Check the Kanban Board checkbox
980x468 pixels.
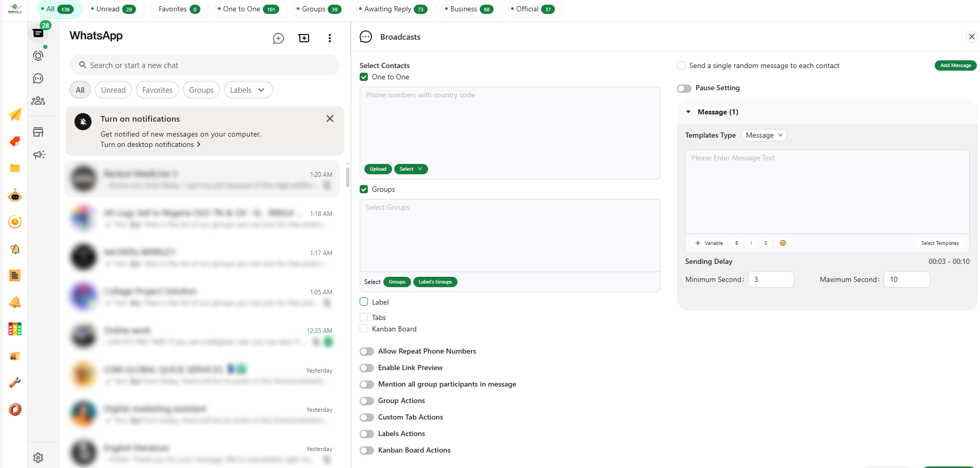click(364, 328)
